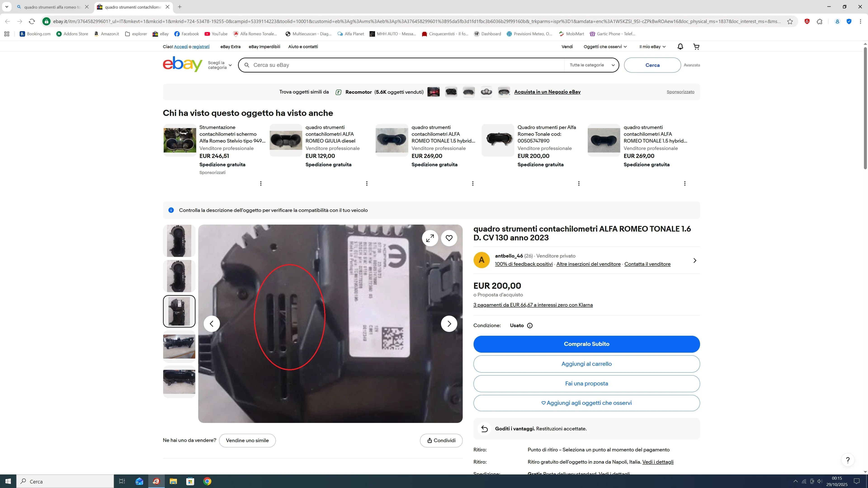Open the Il mio eBay dropdown
Viewport: 868px width, 488px height.
click(x=652, y=47)
